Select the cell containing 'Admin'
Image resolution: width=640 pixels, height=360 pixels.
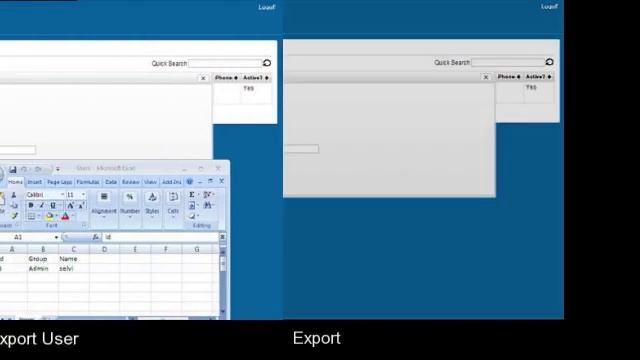click(x=43, y=269)
